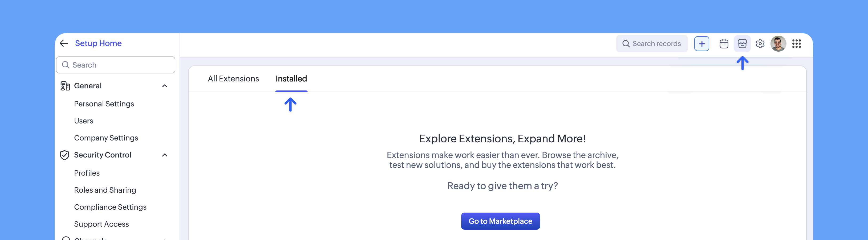The height and width of the screenshot is (240, 868).
Task: Open the quick create plus icon
Action: (701, 43)
